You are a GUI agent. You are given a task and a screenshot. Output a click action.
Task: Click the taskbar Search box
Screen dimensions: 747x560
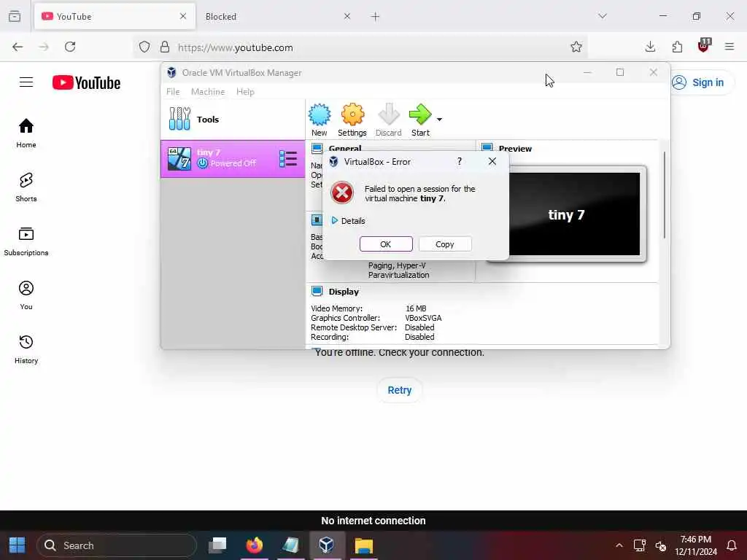117,545
